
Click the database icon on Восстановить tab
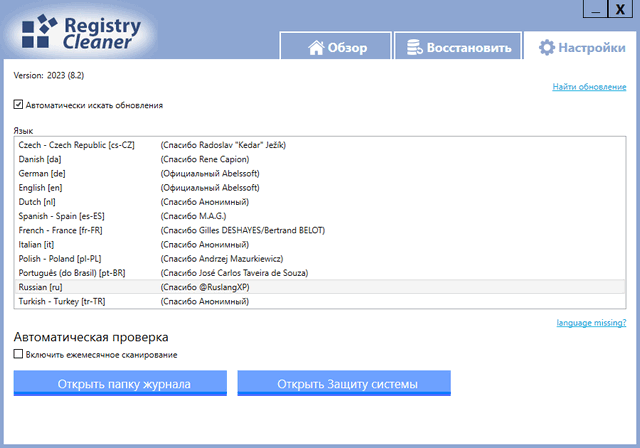pos(412,47)
